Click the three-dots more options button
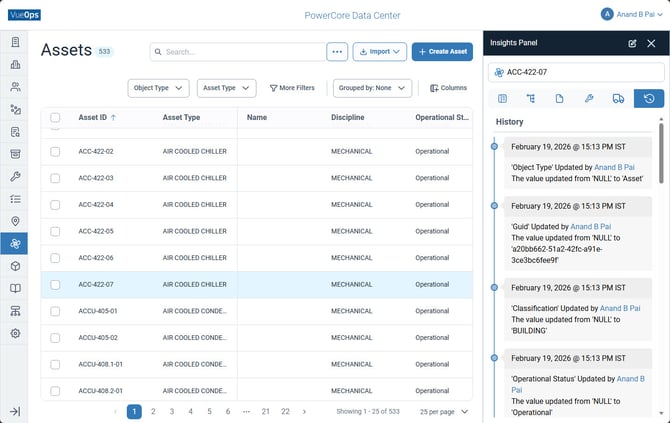Screen dimensions: 670x423 coord(337,52)
